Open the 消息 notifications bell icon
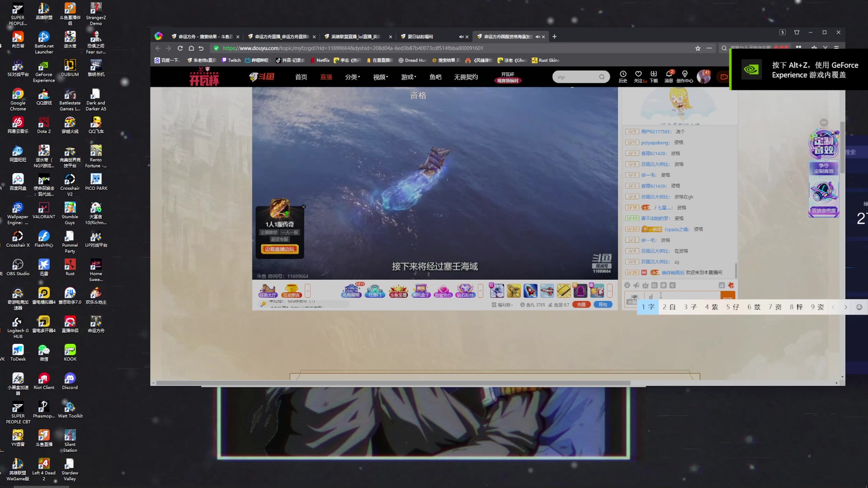The image size is (868, 488). coord(669,76)
